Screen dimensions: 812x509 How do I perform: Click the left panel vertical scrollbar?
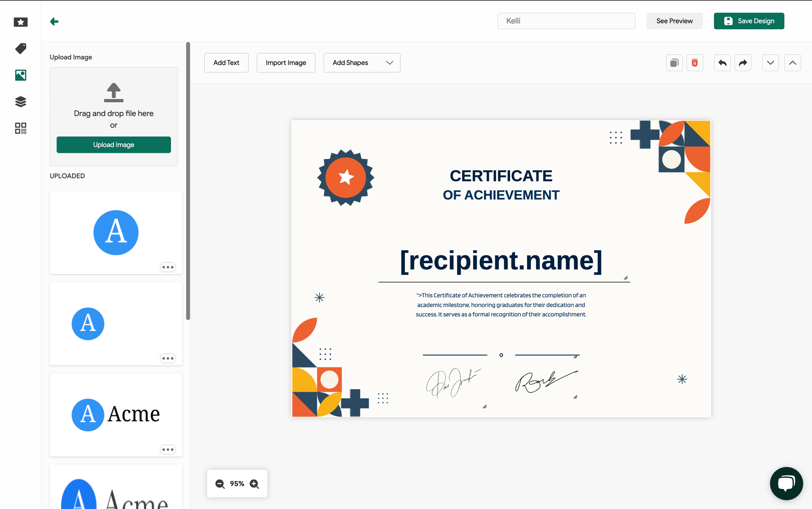(188, 181)
